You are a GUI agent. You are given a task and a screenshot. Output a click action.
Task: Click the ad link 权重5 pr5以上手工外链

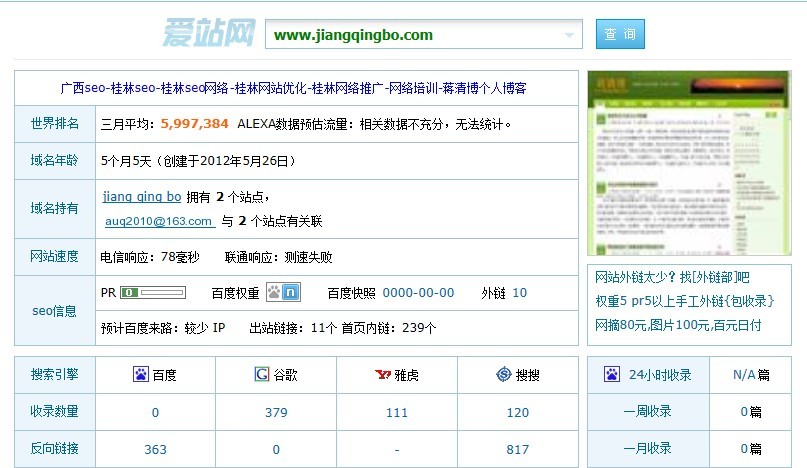(x=685, y=301)
